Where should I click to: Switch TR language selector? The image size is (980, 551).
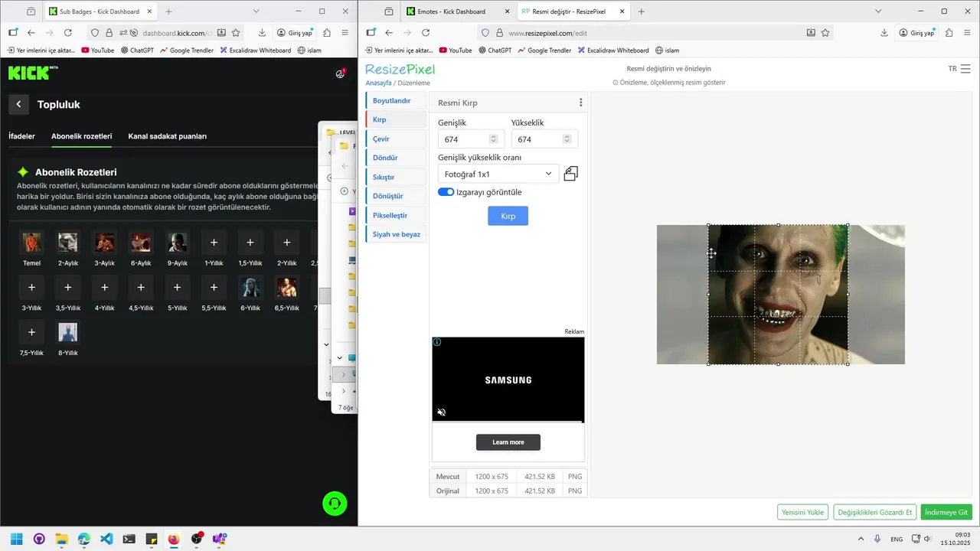(x=952, y=69)
